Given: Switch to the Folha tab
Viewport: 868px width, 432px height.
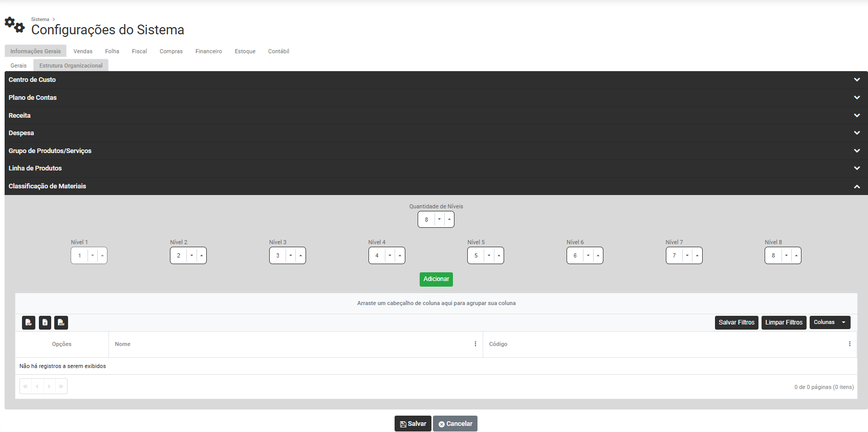Looking at the screenshot, I should [112, 51].
